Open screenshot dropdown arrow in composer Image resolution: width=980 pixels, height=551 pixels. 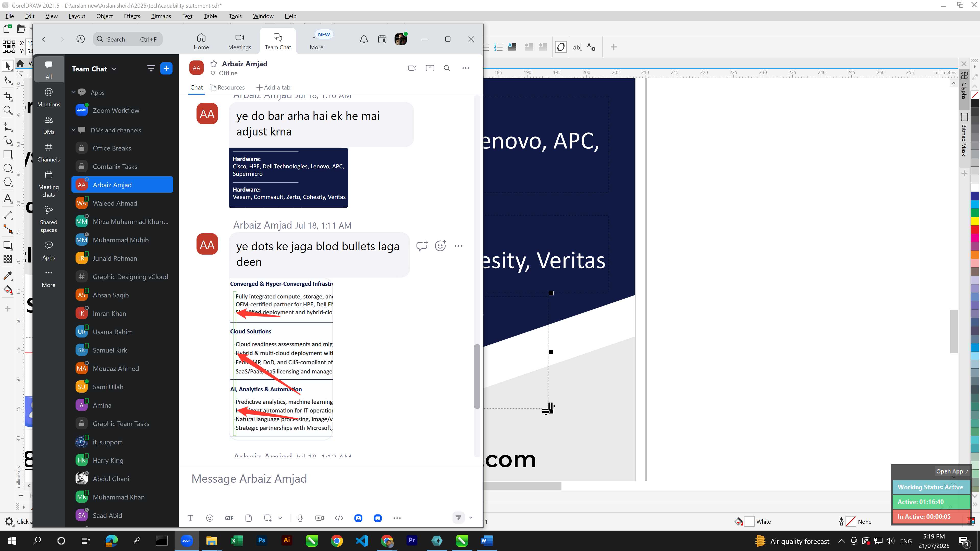click(280, 518)
